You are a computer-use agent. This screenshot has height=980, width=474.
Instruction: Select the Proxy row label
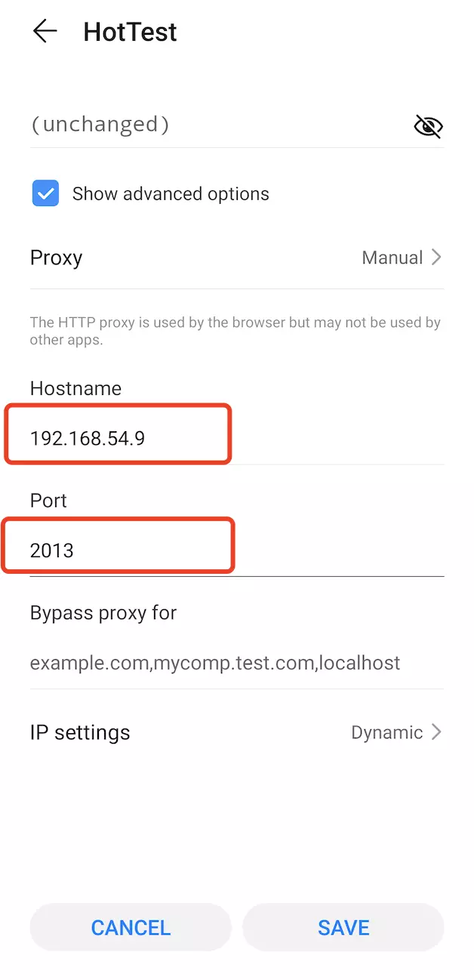coord(56,257)
